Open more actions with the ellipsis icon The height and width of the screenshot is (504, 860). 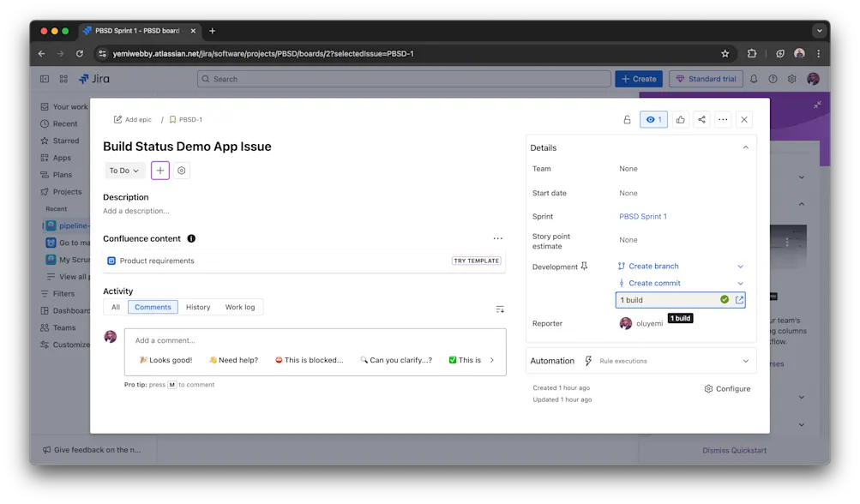pos(723,119)
